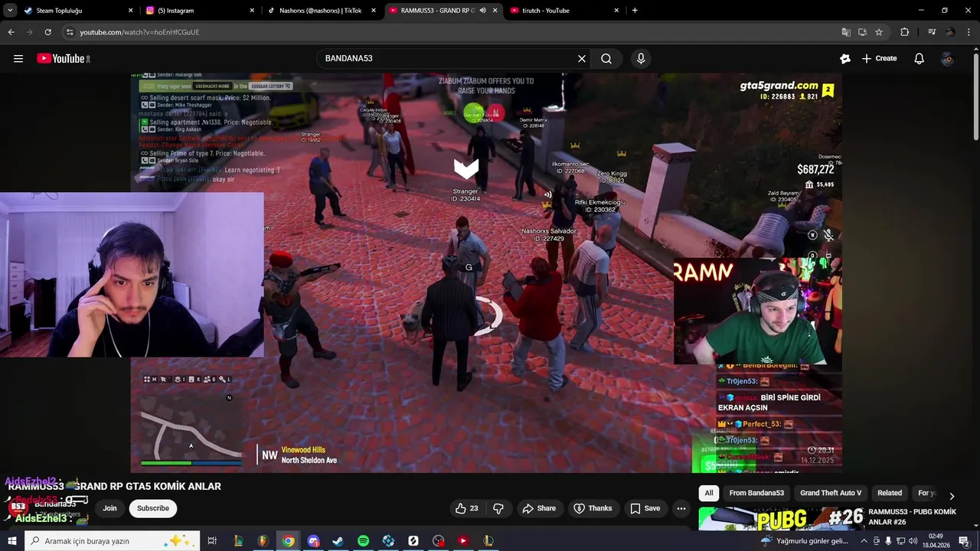The image size is (980, 551).
Task: Open volume control in system tray
Action: tap(913, 541)
